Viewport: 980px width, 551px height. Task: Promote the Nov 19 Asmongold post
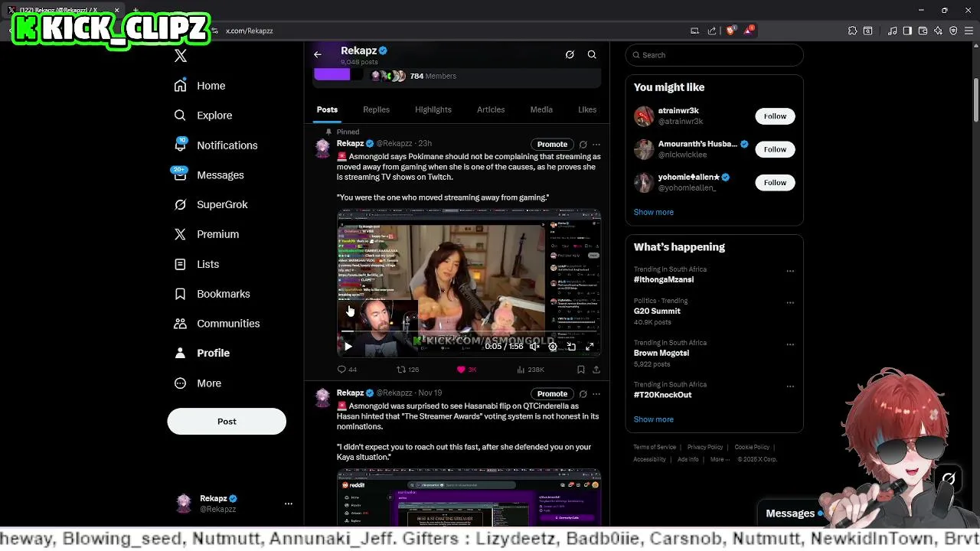[552, 393]
